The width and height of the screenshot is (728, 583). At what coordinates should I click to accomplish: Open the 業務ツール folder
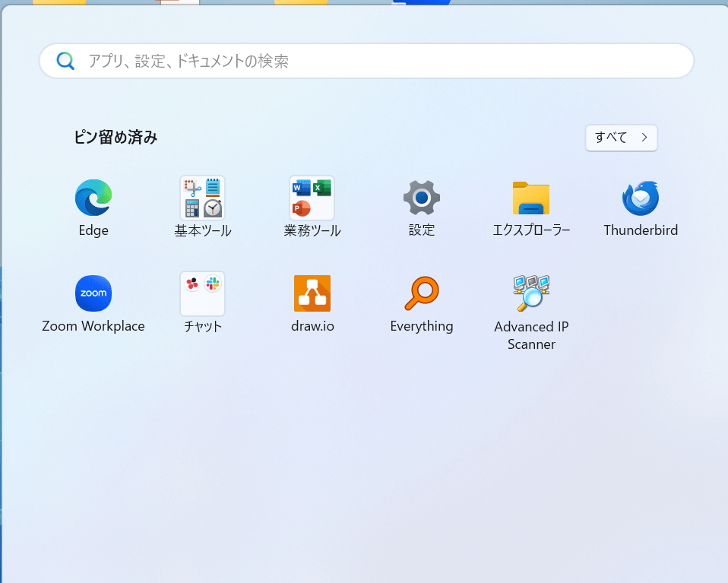tap(312, 208)
